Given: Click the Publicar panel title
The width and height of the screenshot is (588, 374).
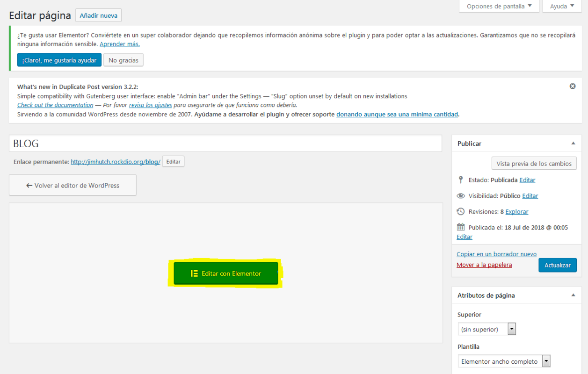Looking at the screenshot, I should coord(469,144).
